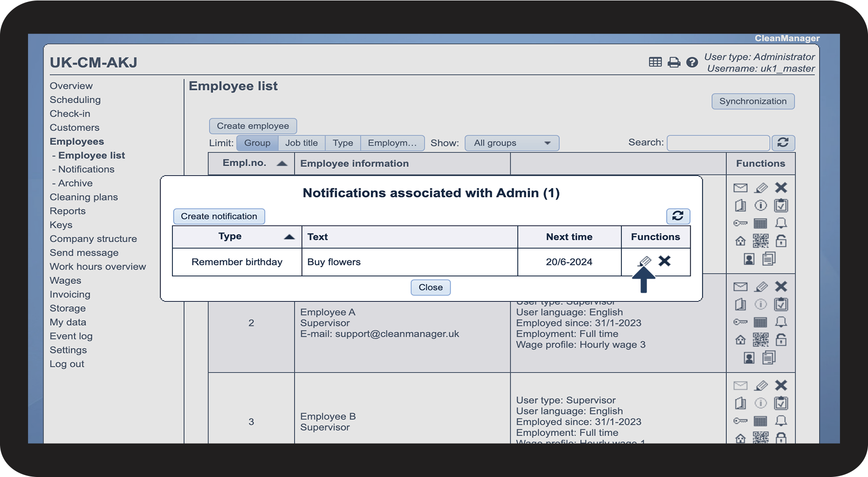Open QR code icon for Employee A
868x477 pixels.
(x=760, y=339)
